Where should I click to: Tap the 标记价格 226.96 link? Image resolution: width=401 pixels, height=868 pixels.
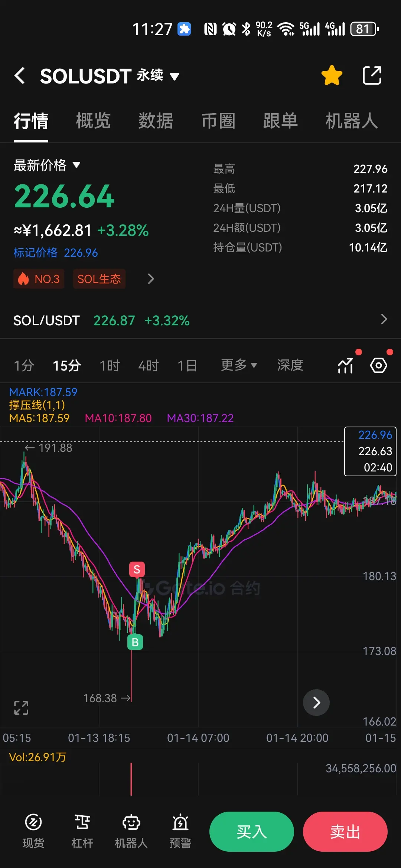coord(56,253)
